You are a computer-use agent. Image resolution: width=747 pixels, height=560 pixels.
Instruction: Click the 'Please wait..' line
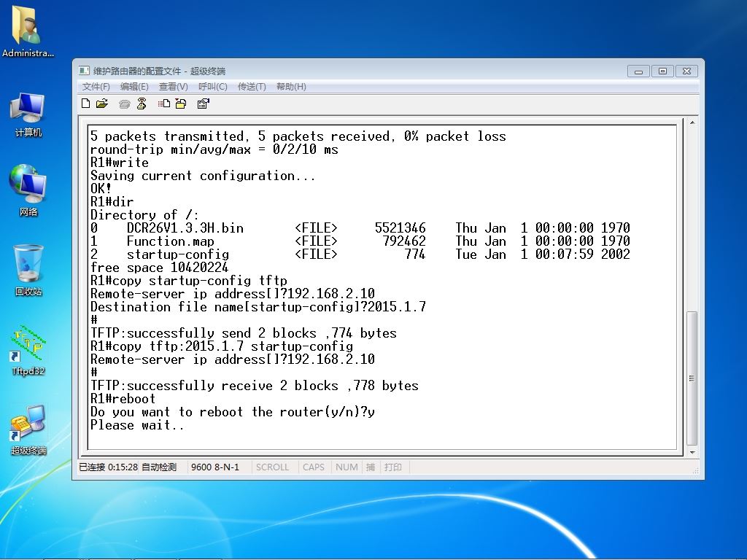click(x=137, y=425)
